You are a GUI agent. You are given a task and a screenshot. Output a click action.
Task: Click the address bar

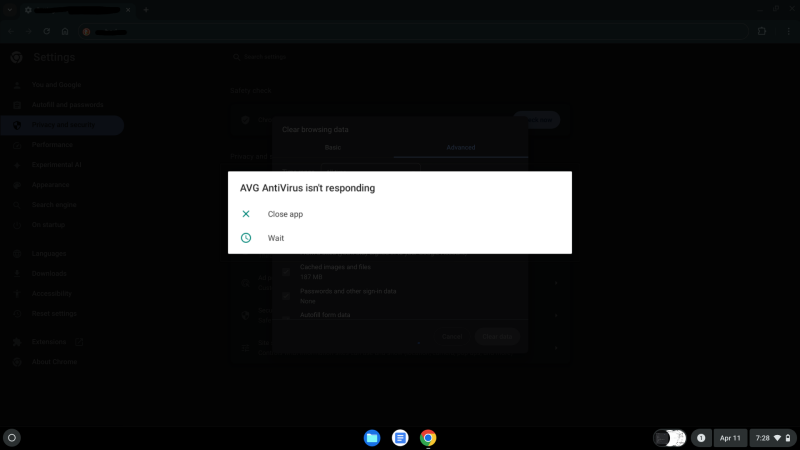coord(413,32)
